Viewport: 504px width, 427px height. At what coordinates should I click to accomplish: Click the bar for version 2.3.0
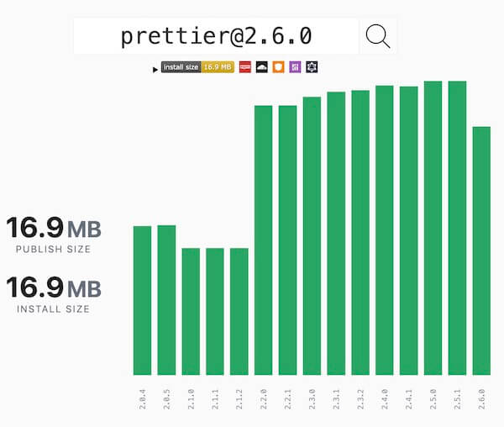point(312,235)
